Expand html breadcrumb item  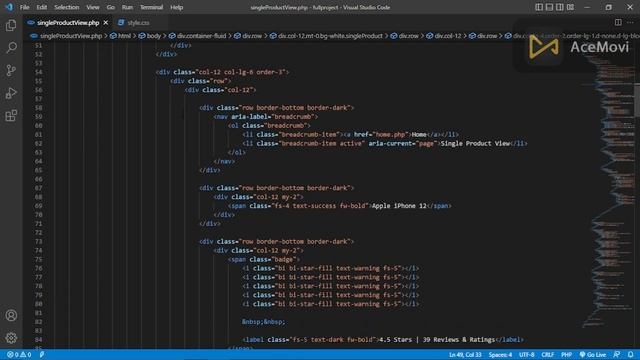point(124,36)
